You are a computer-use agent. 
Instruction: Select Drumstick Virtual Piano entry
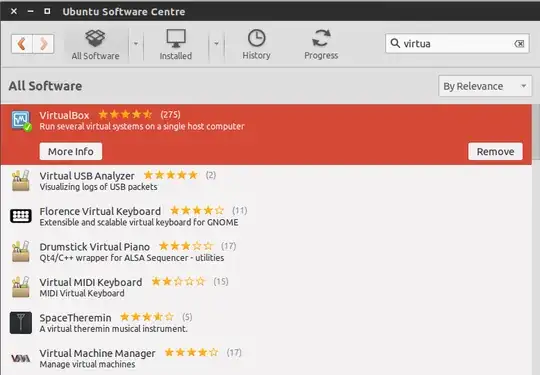pos(266,252)
